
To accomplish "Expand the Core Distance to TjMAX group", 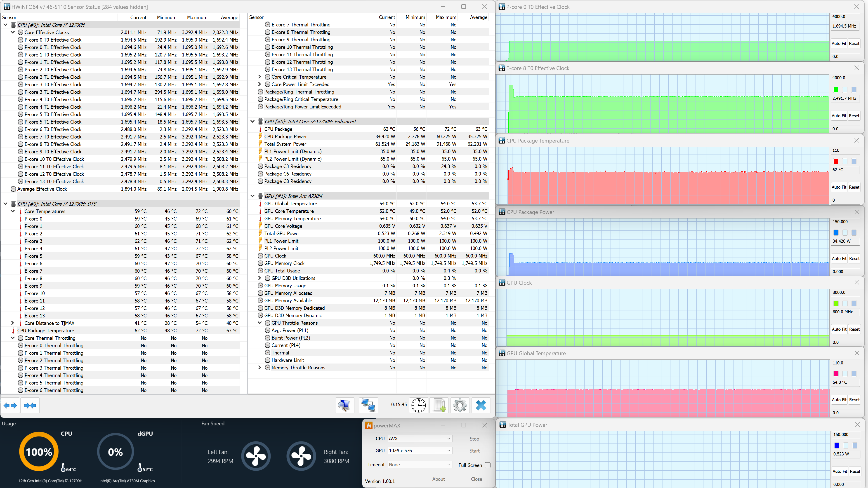I will (x=13, y=323).
